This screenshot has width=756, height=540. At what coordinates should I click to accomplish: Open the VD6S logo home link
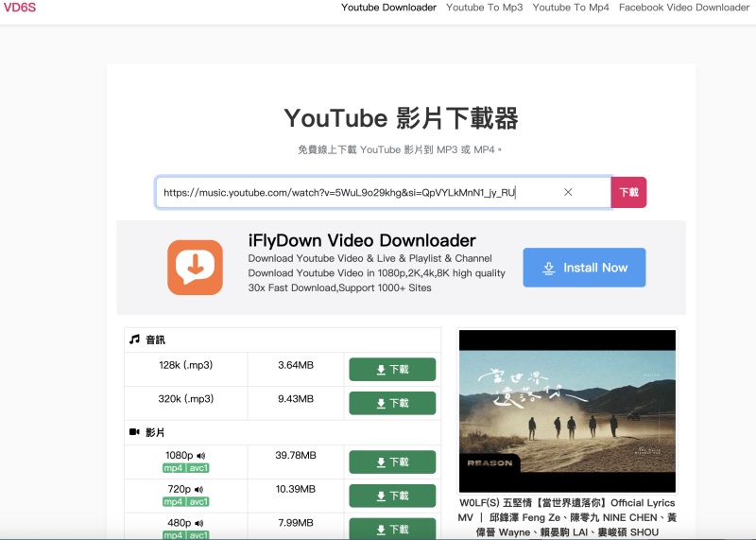point(20,8)
